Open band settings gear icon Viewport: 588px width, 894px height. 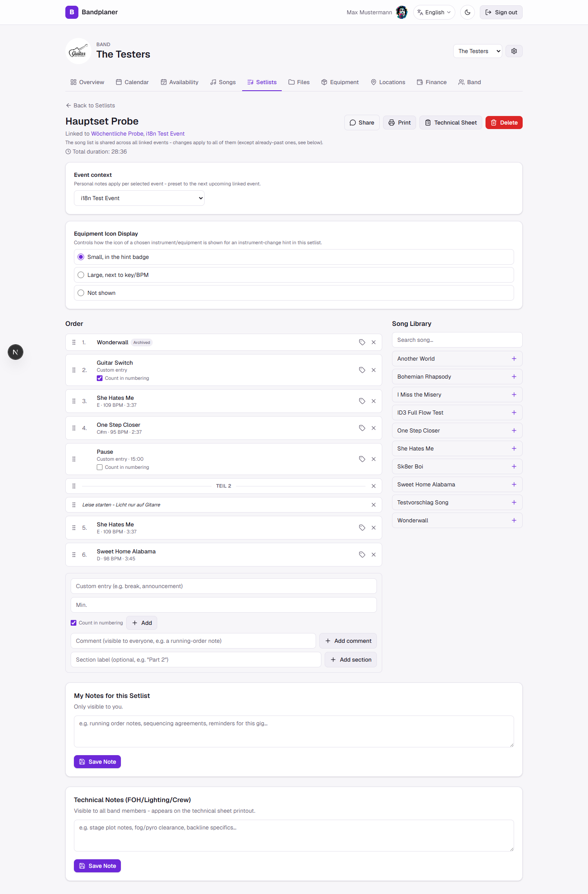click(x=514, y=51)
